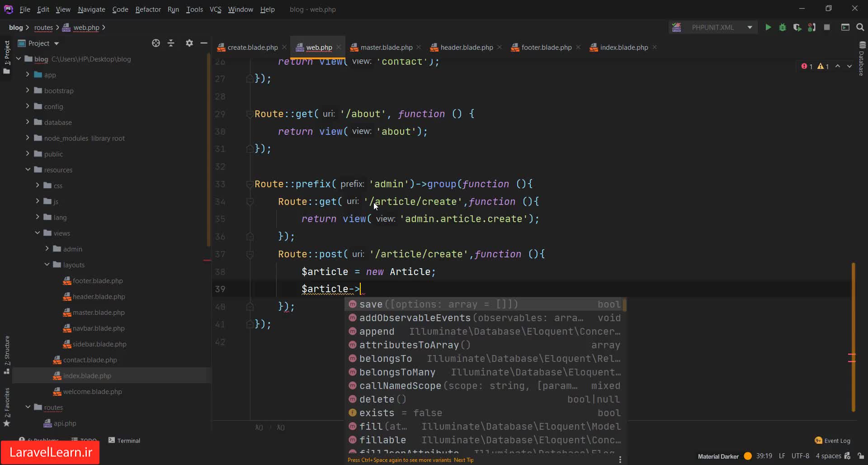Click the green Run button
This screenshot has height=465, width=868.
click(768, 28)
